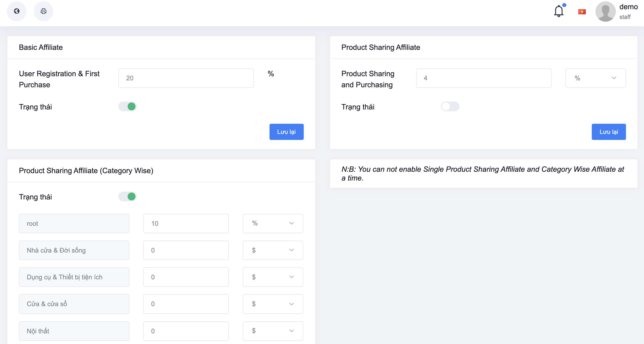Click the Nội thất category name field

point(74,331)
